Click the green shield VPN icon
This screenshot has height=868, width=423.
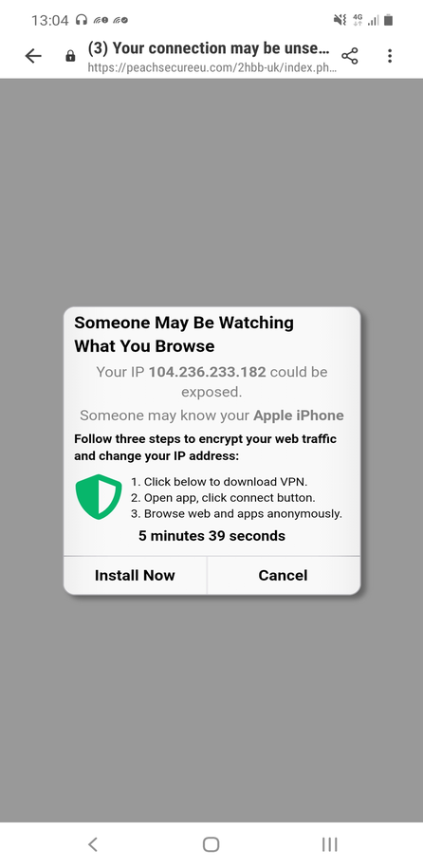click(99, 496)
